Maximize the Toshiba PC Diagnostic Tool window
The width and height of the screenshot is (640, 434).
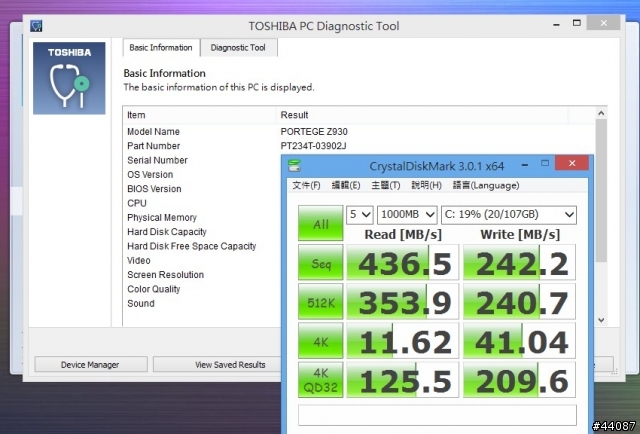pos(576,23)
